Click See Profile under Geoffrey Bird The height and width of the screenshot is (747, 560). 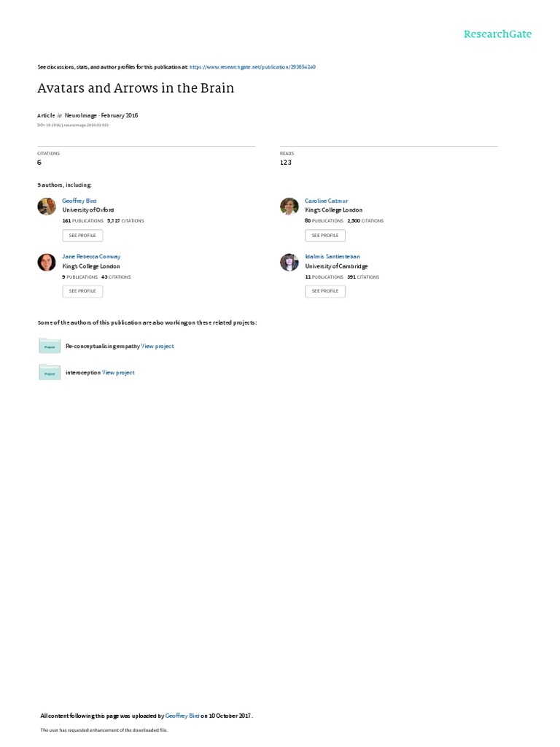click(x=82, y=236)
